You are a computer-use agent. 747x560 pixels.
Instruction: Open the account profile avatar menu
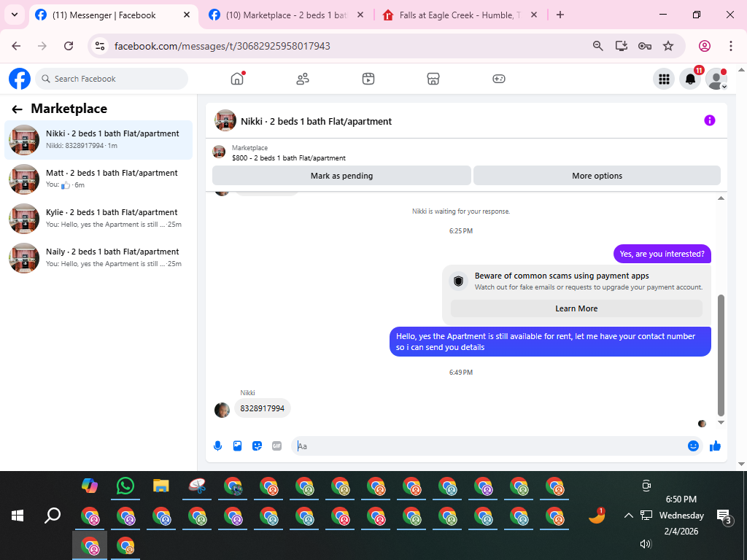[x=716, y=79]
